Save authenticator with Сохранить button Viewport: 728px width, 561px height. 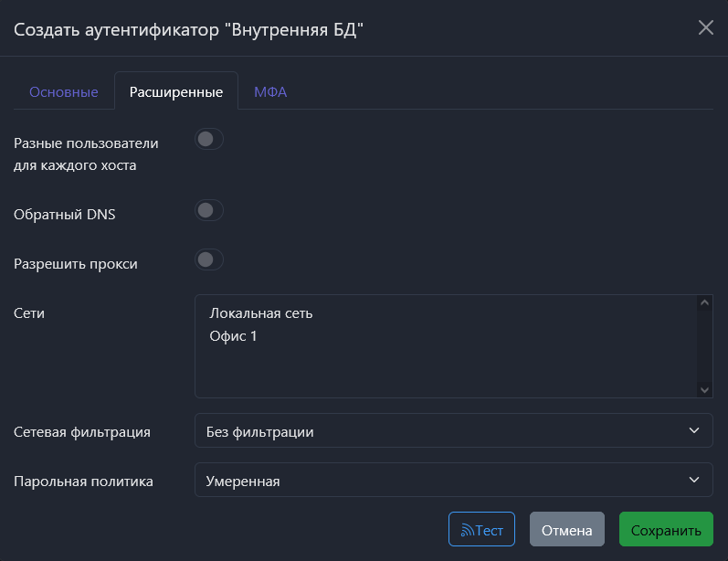point(666,530)
